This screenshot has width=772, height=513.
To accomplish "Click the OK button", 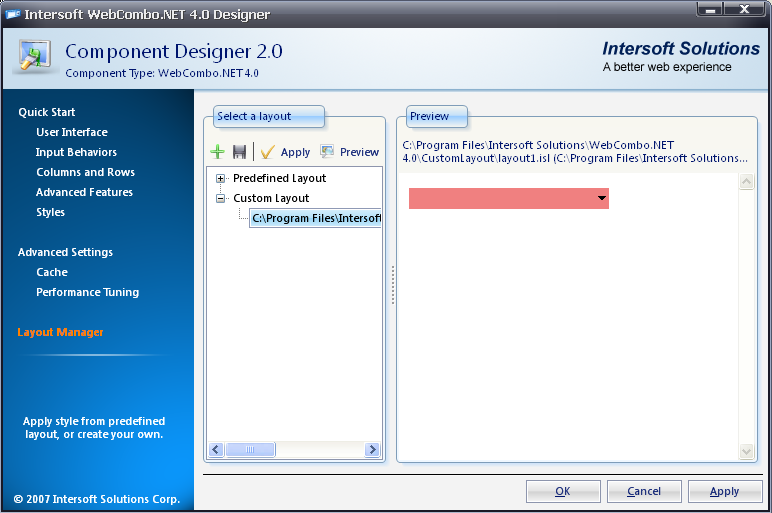I will 563,491.
